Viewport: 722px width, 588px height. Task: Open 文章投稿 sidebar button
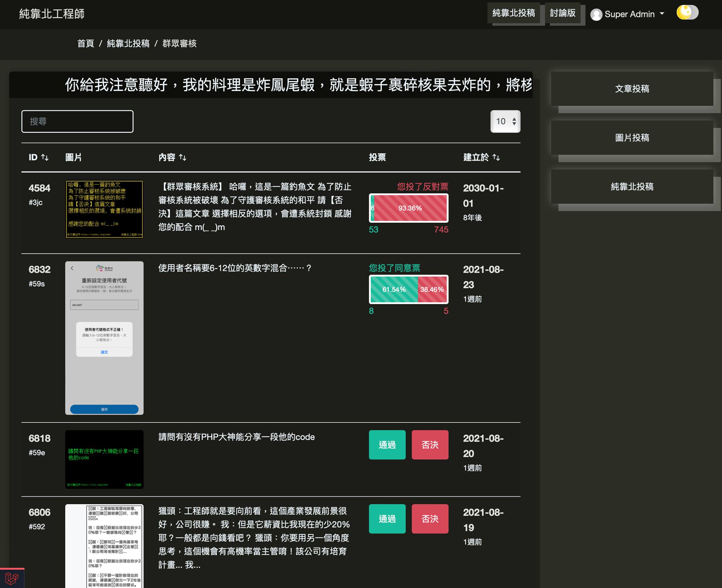632,89
